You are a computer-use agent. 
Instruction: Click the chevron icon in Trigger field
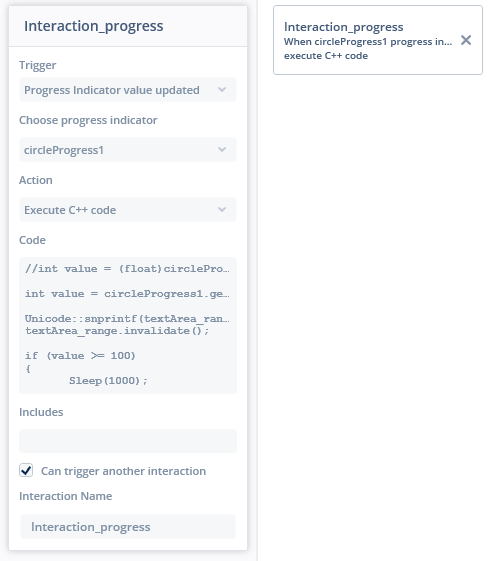[x=222, y=89]
